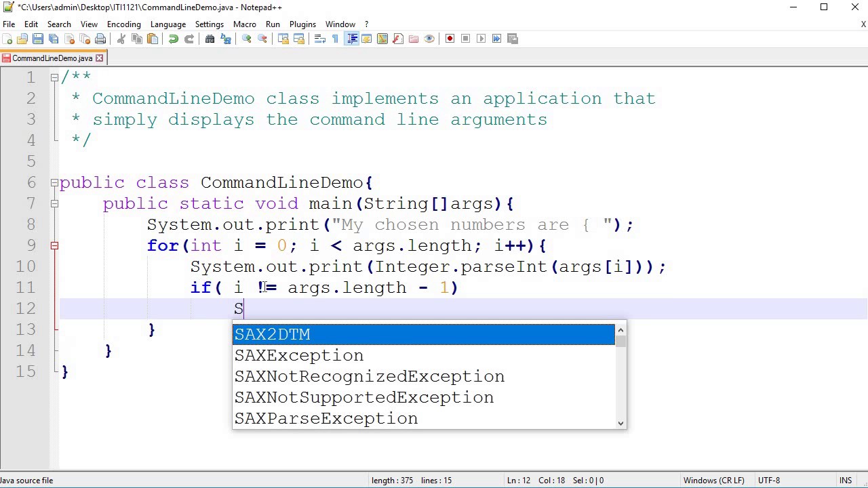This screenshot has height=488, width=868.
Task: Print the document with the printer icon
Action: (100, 39)
